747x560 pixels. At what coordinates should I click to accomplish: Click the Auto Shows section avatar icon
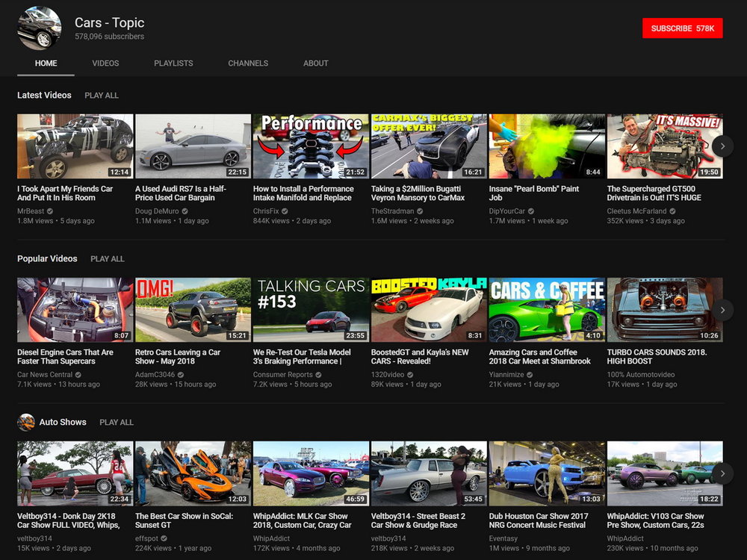(x=25, y=422)
